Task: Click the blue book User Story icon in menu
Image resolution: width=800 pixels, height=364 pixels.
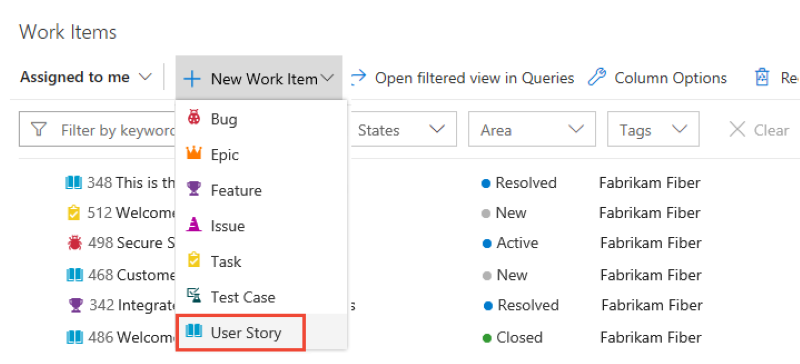Action: pos(194,332)
